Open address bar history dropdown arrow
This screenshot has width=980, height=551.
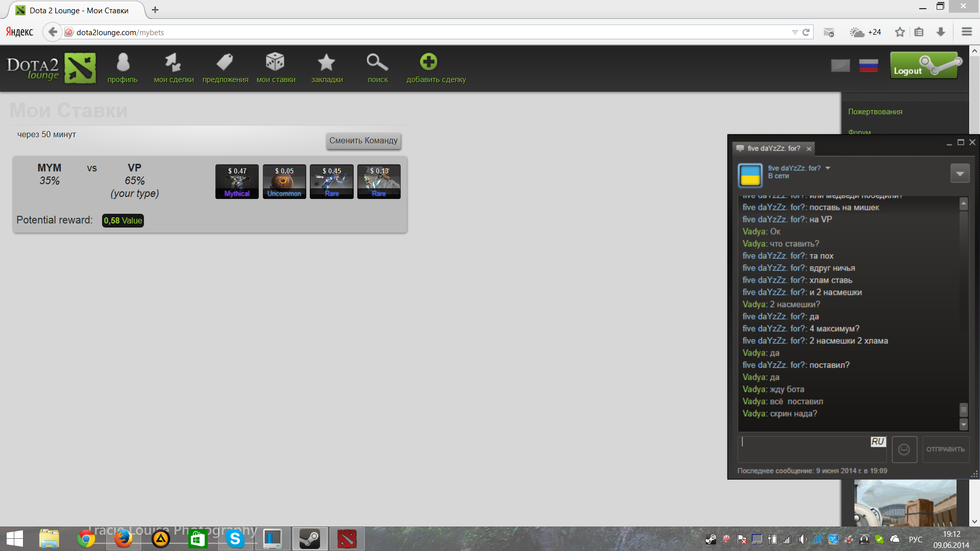click(x=795, y=32)
